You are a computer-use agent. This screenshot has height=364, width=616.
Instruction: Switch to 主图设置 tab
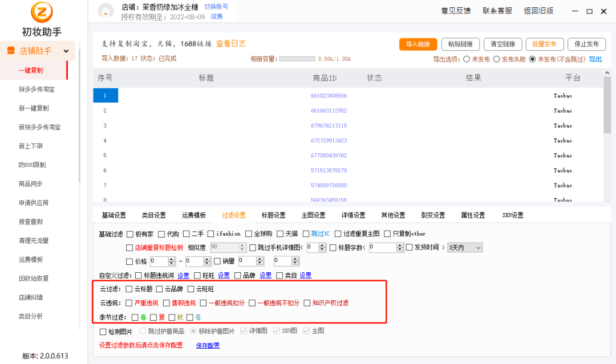(x=314, y=215)
